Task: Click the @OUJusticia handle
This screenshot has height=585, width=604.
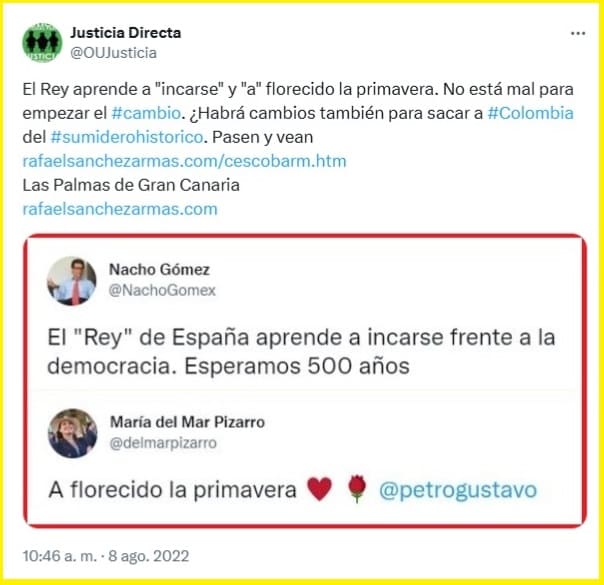Action: coord(114,53)
